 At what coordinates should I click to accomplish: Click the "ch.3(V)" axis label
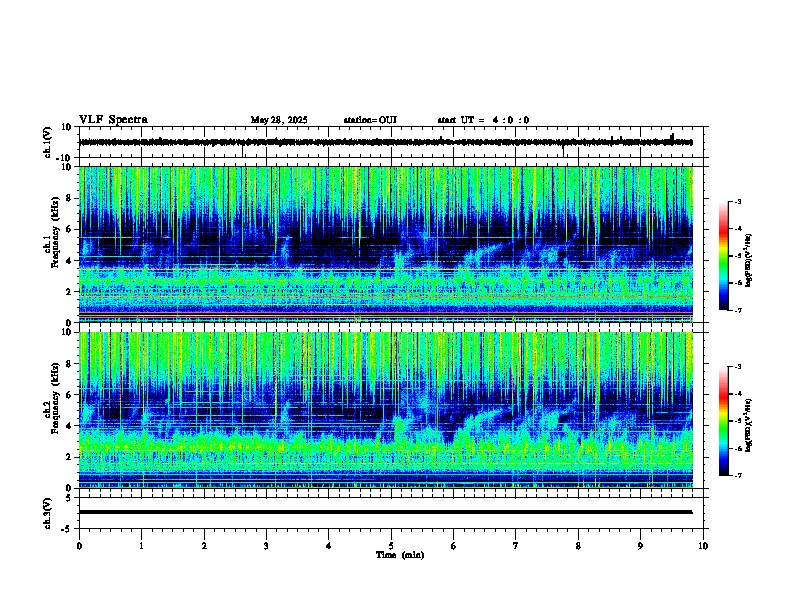pos(48,513)
